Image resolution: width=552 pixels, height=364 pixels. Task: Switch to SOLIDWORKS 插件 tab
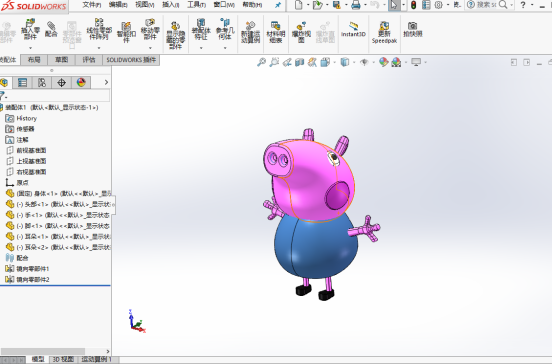pos(131,60)
